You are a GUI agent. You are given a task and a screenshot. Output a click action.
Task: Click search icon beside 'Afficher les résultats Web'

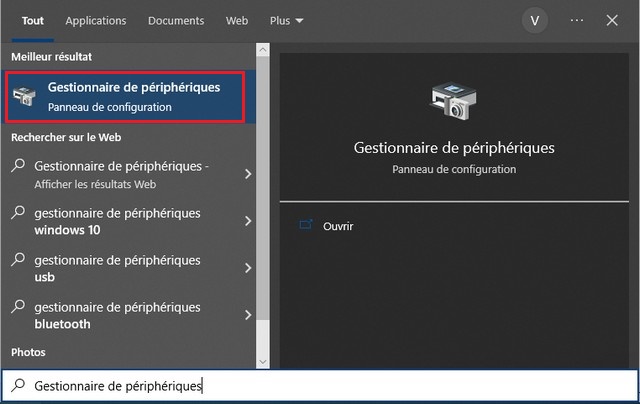coord(18,166)
